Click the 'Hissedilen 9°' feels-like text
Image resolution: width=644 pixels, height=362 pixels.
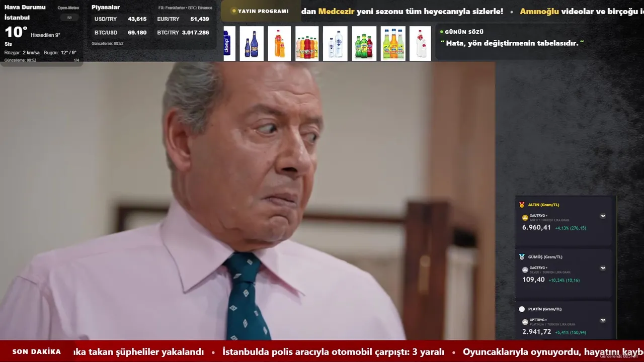45,35
